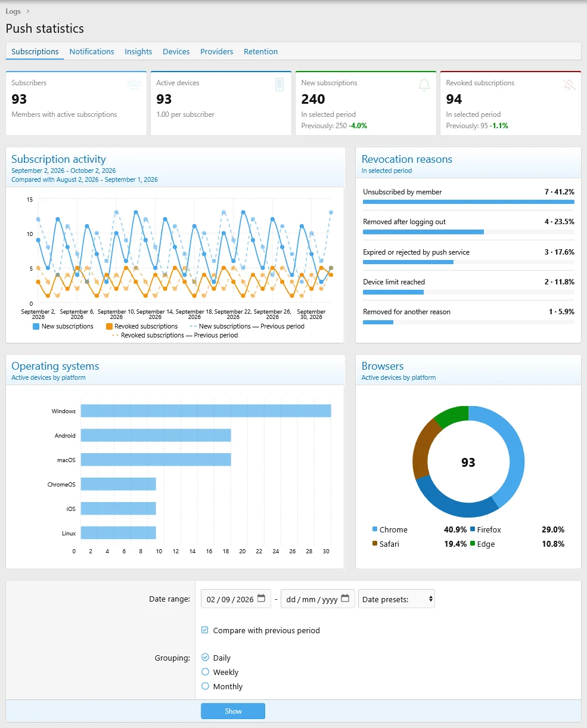Click the iOS bar in chart
This screenshot has width=587, height=728.
click(118, 508)
